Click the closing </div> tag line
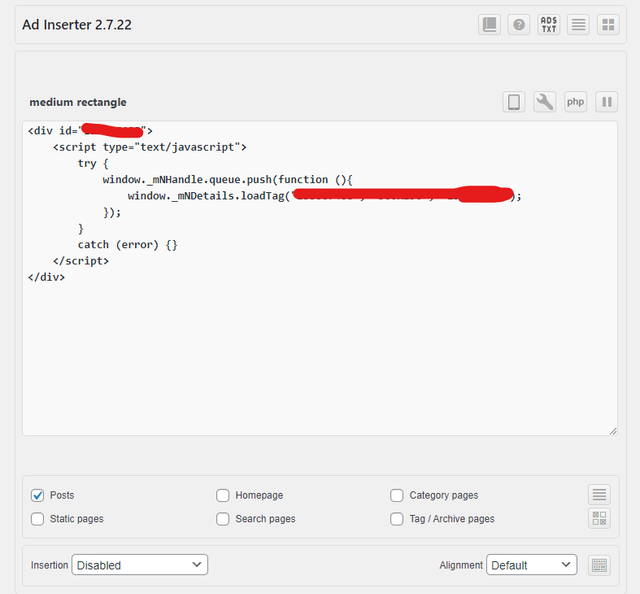The width and height of the screenshot is (640, 594). coord(46,277)
